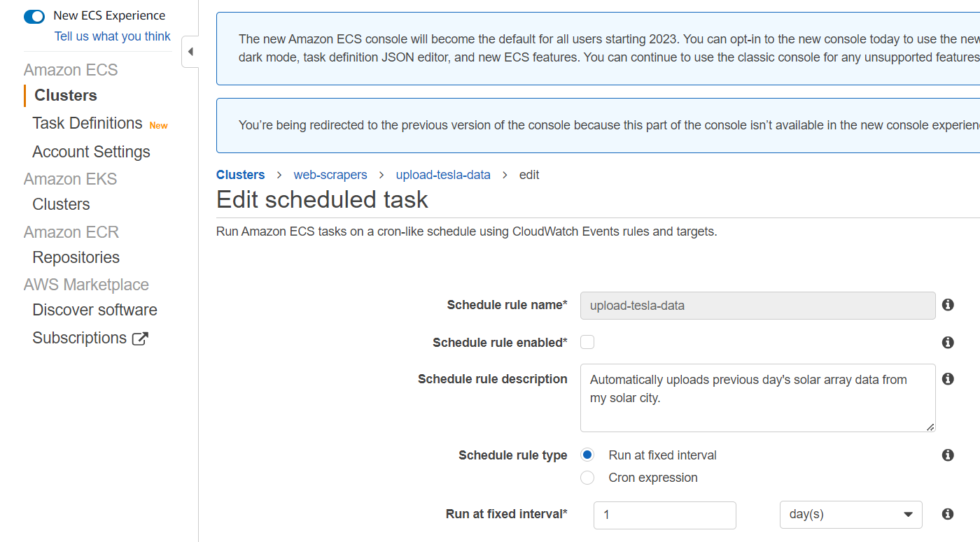Open the day(s) interval unit dropdown
The height and width of the screenshot is (542, 980).
pyautogui.click(x=851, y=515)
